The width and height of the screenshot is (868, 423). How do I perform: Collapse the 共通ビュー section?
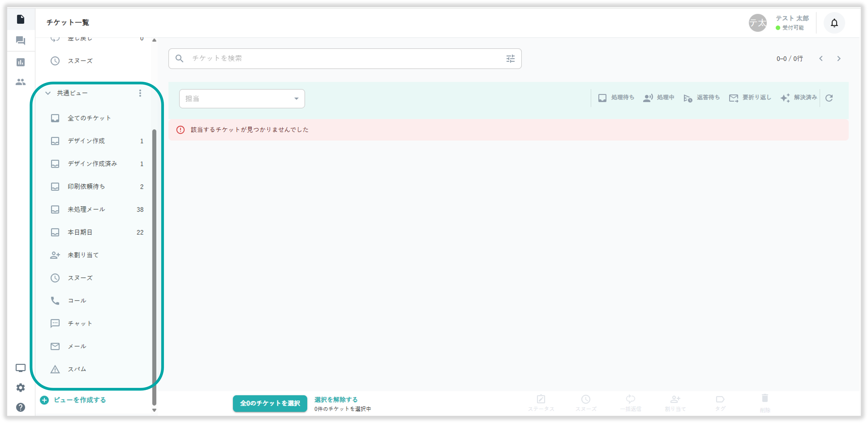coord(48,93)
